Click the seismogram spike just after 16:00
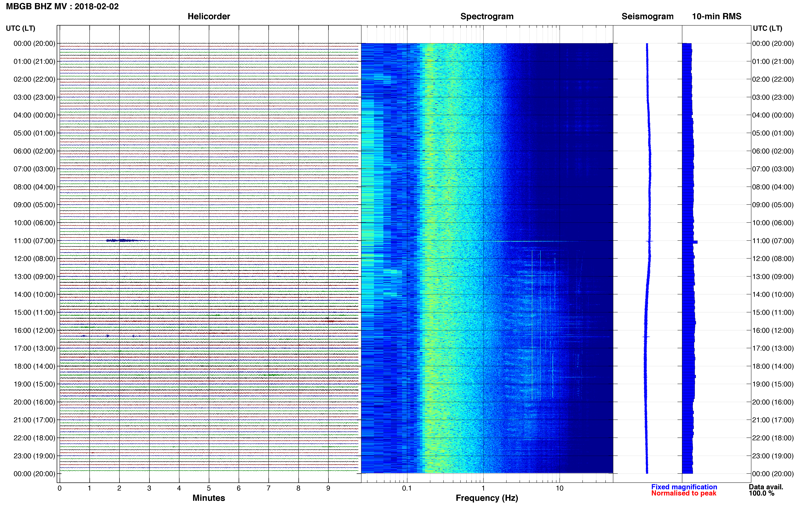The height and width of the screenshot is (508, 812). click(646, 337)
